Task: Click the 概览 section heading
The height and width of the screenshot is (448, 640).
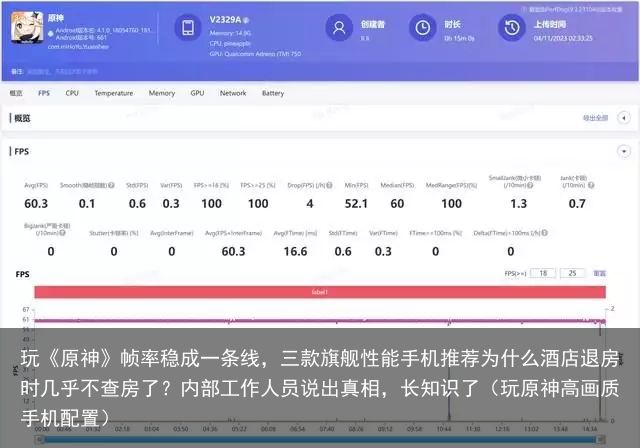Action: 22,118
